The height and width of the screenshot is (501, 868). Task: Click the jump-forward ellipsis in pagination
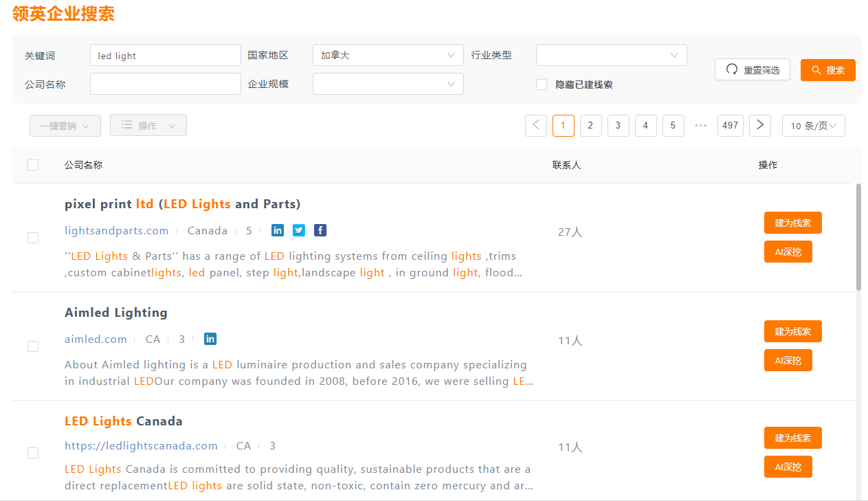tap(701, 126)
